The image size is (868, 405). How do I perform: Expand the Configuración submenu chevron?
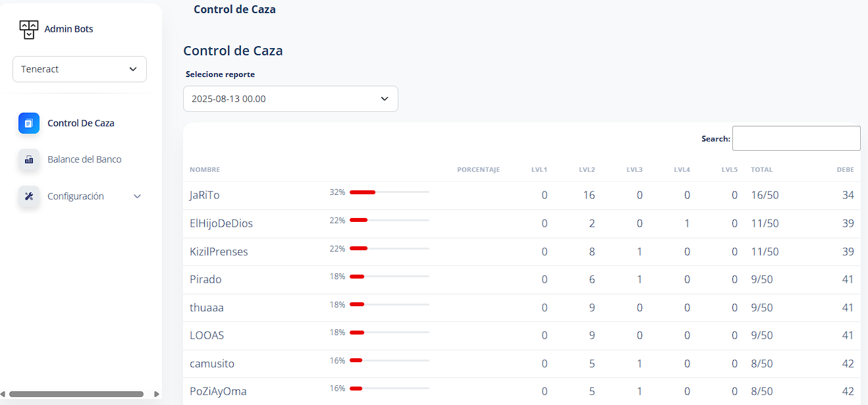pyautogui.click(x=137, y=196)
